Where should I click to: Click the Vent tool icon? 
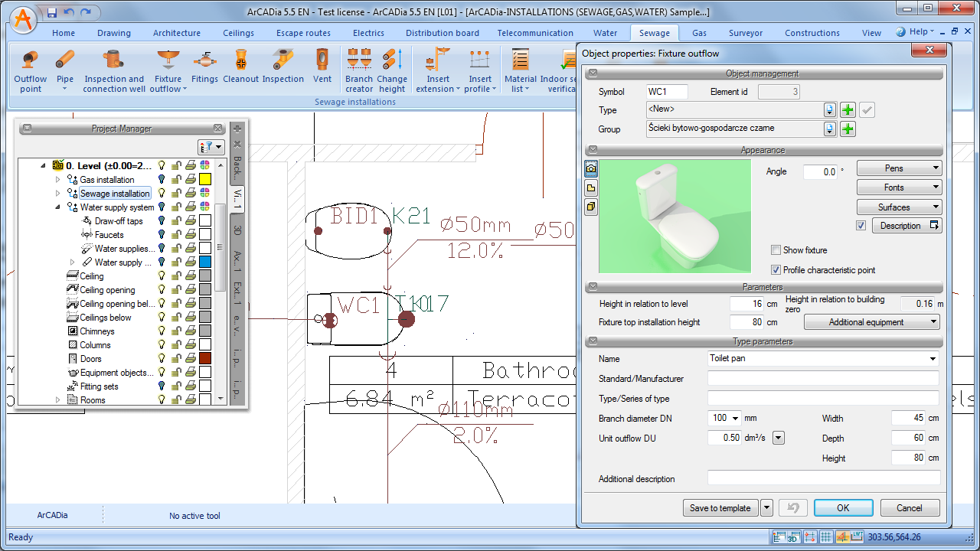point(322,70)
